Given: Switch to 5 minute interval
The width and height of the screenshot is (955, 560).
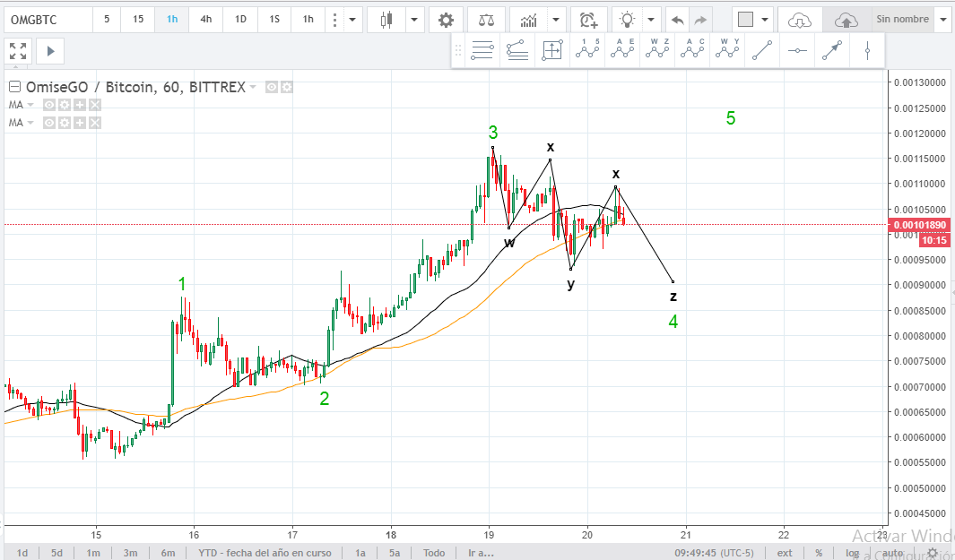Looking at the screenshot, I should [107, 20].
